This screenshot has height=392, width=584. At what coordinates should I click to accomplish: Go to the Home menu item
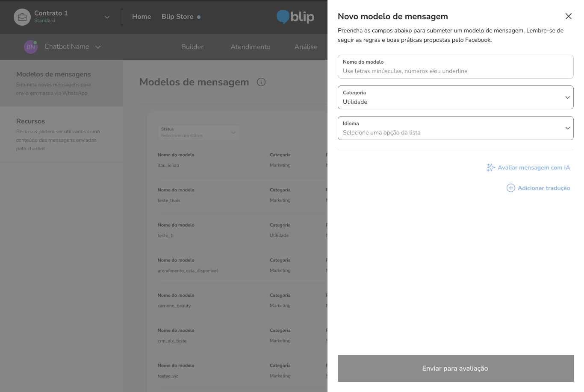pyautogui.click(x=142, y=17)
